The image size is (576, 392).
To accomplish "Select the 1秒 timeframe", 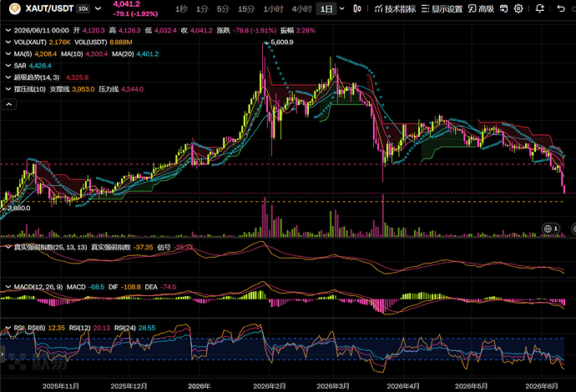I will (181, 9).
